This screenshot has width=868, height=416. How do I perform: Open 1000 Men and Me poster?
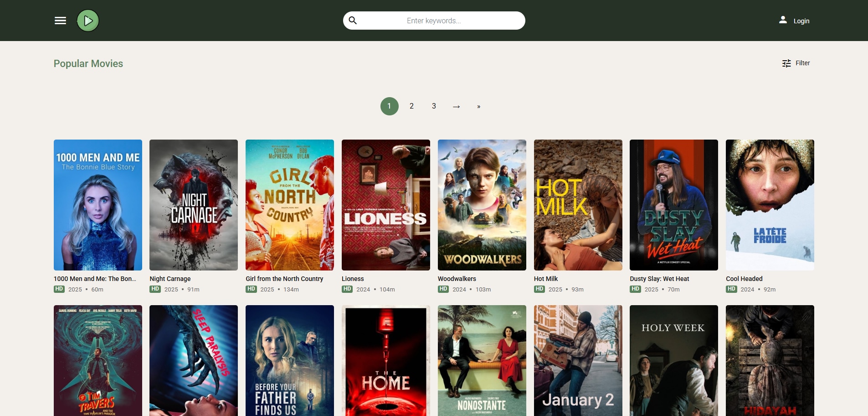[98, 205]
